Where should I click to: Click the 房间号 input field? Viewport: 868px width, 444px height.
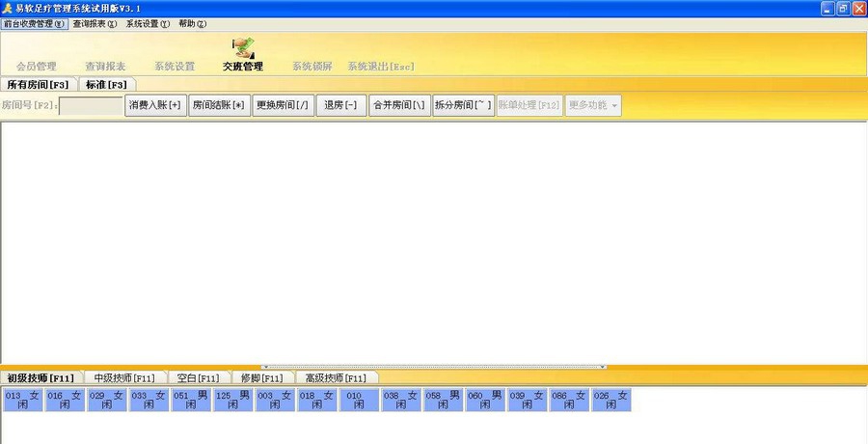[91, 106]
